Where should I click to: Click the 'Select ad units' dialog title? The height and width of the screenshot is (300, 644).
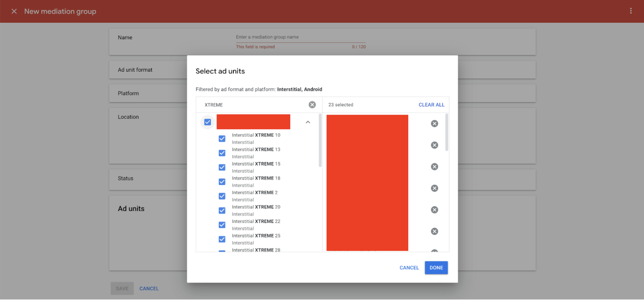point(220,71)
